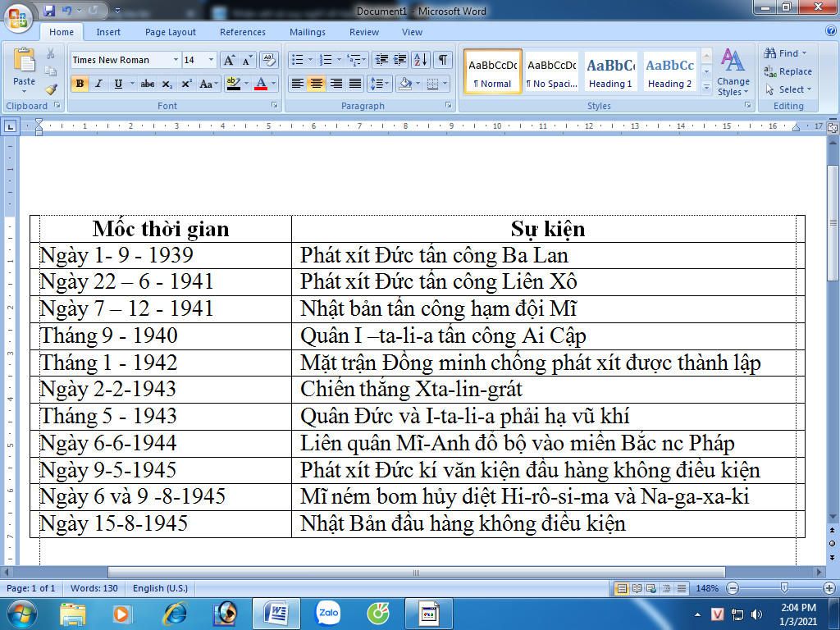Toggle Bold formatting
This screenshot has height=630, width=840.
click(80, 84)
